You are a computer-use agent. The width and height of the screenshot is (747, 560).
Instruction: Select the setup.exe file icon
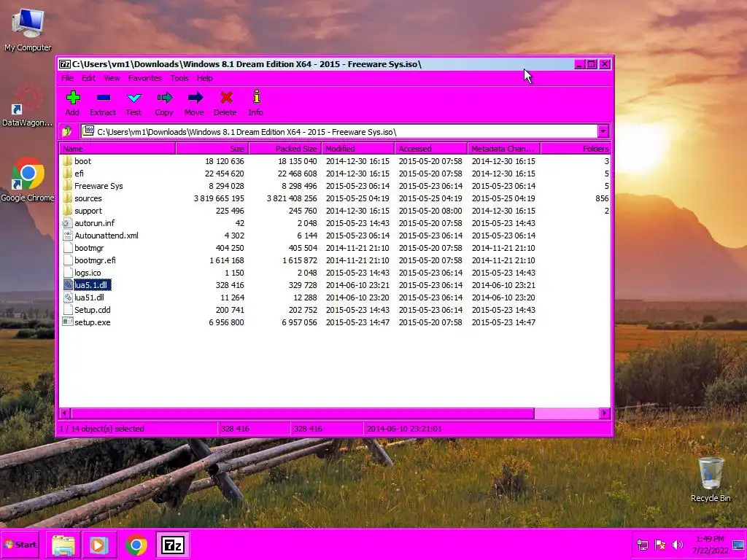coord(67,322)
